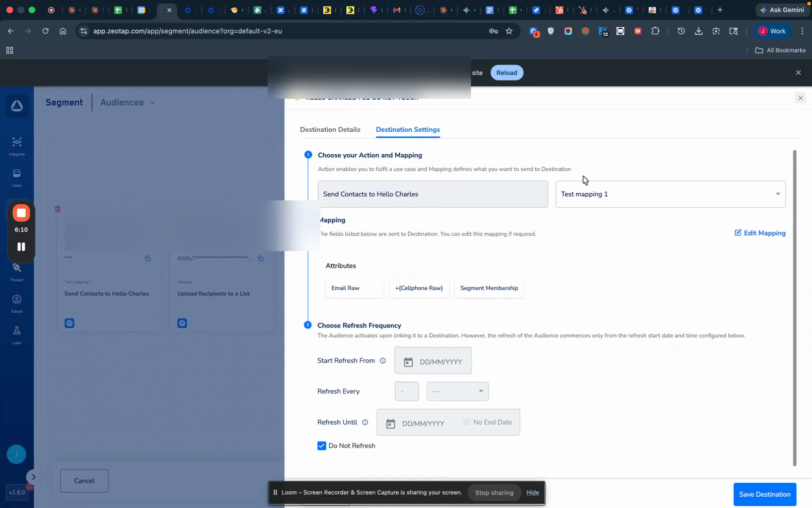Select the Destination Settings tab

408,129
